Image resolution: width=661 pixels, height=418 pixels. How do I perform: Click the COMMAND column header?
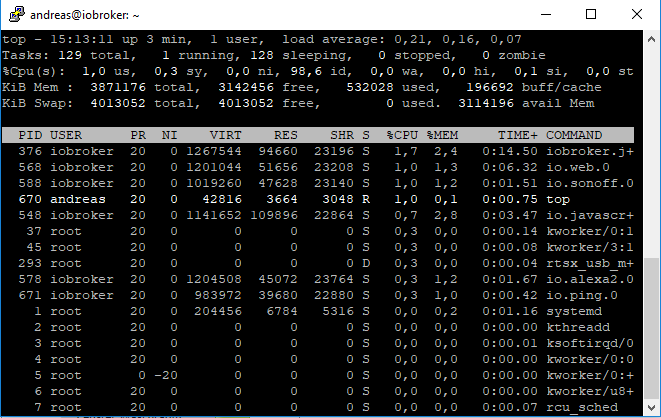point(574,135)
